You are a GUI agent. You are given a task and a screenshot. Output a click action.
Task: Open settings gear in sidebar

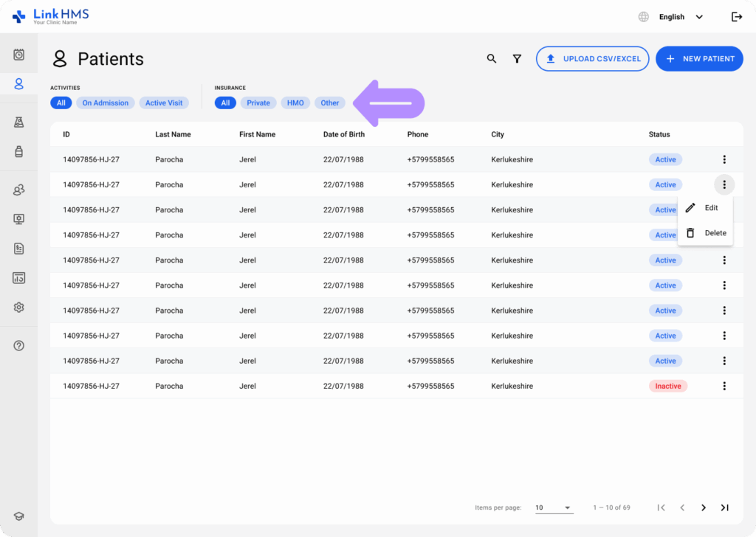tap(19, 307)
